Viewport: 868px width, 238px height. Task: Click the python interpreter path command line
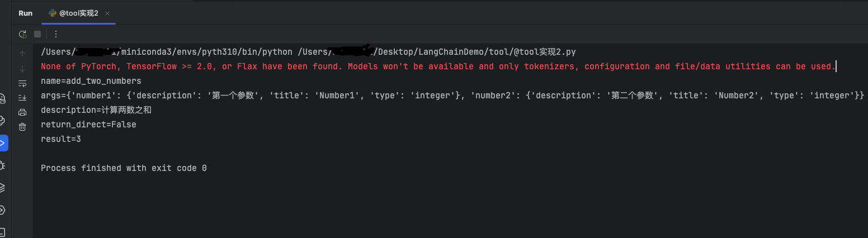tap(308, 52)
